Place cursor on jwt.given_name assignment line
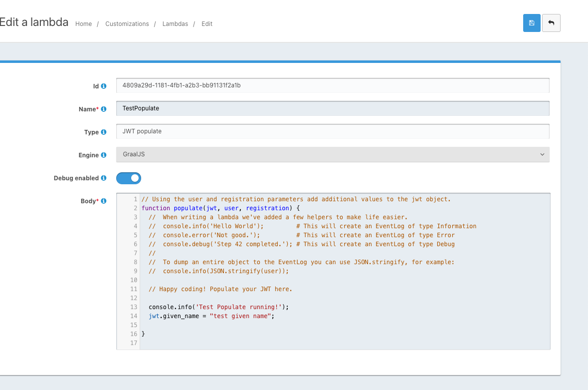The width and height of the screenshot is (588, 390). (x=211, y=316)
